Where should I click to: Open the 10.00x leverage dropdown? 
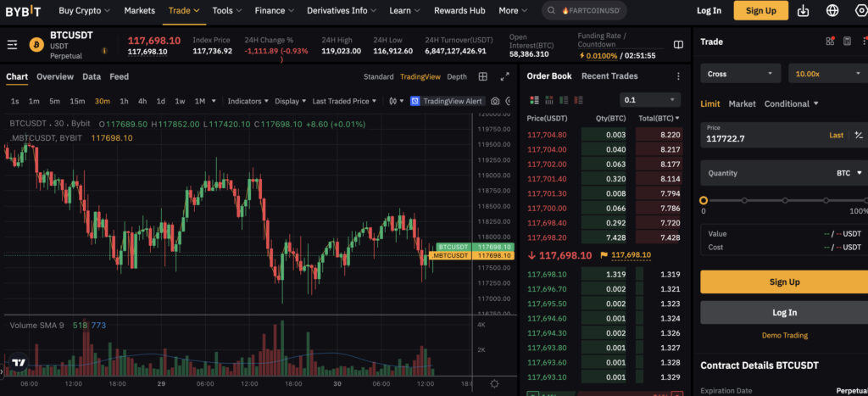(828, 74)
